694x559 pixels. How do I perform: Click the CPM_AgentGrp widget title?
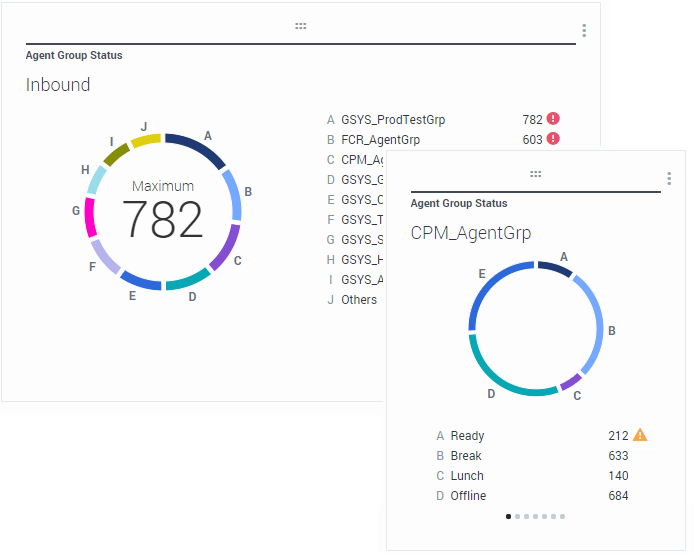pos(470,233)
